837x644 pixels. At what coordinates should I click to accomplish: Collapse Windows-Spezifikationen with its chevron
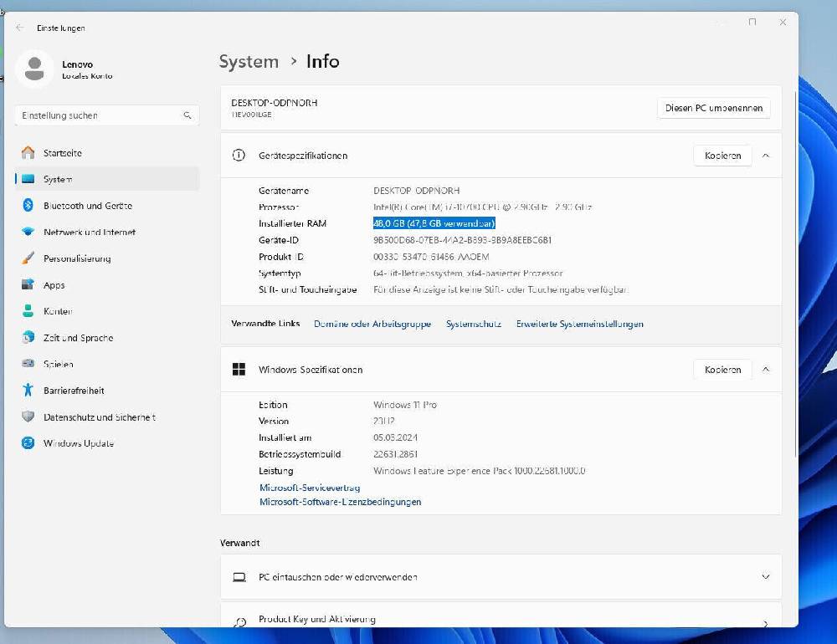(766, 369)
